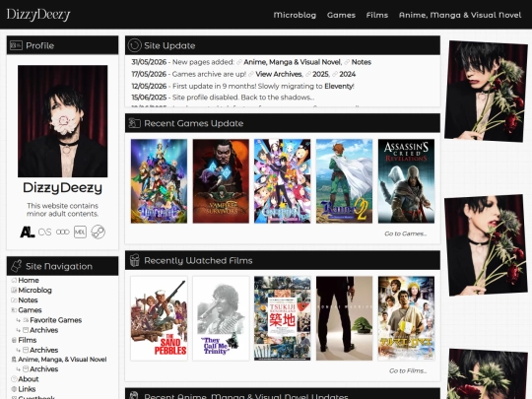Open the bonsai film poster
The width and height of the screenshot is (532, 399).
click(x=344, y=318)
